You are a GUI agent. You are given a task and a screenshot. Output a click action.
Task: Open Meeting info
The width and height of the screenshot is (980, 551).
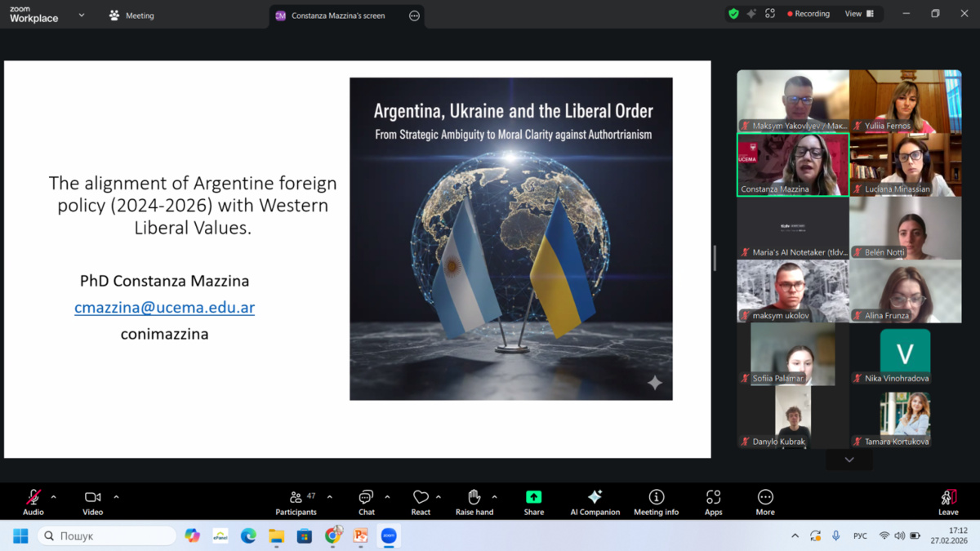(x=656, y=502)
